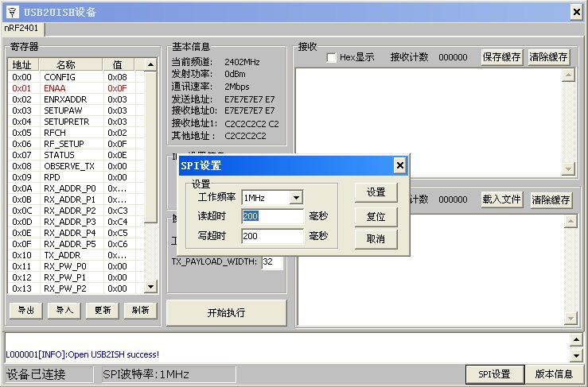588x387 pixels.
Task: Click the 复位 button
Action: 376,216
